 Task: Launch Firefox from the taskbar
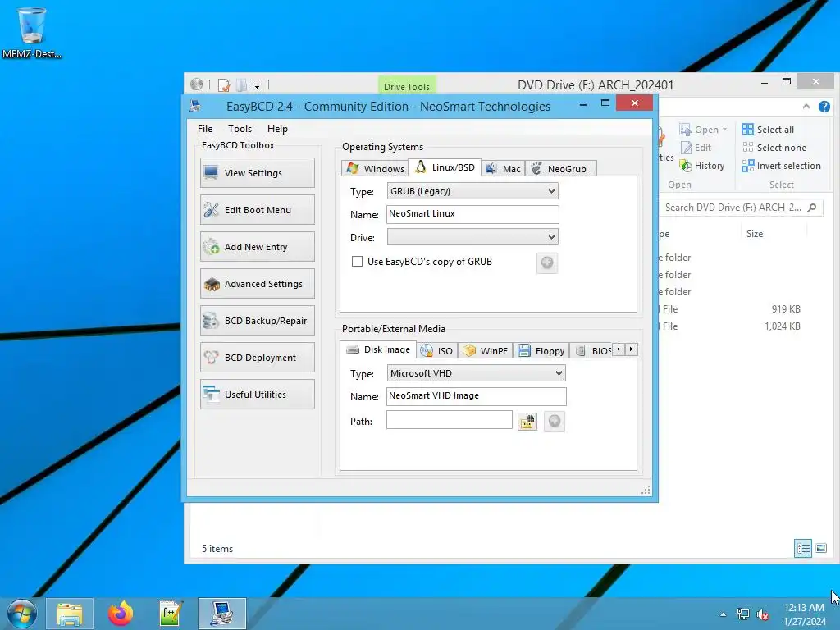(x=121, y=614)
